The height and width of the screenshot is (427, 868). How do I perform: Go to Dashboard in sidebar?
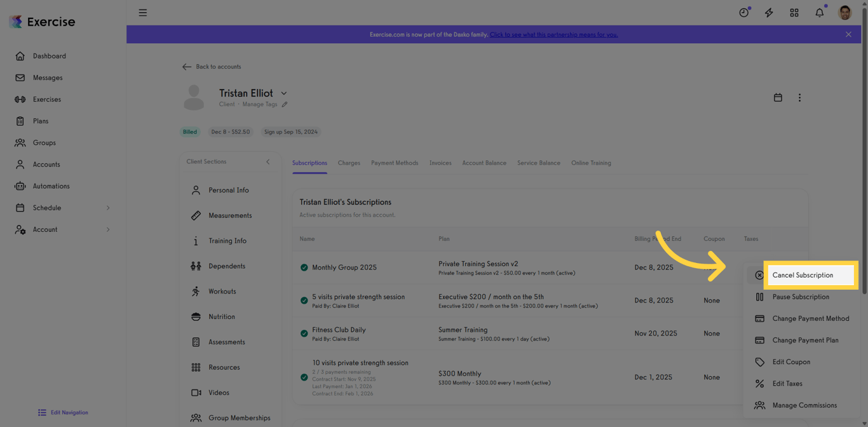coord(50,56)
